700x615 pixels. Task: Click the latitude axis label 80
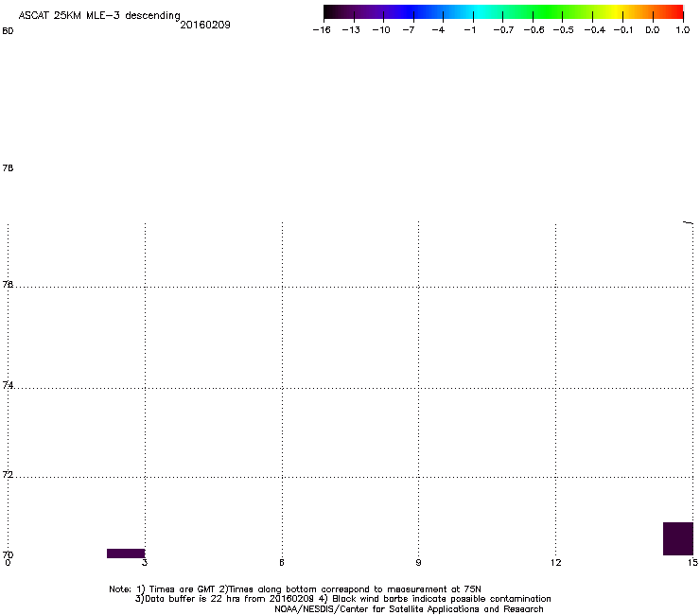pos(8,31)
